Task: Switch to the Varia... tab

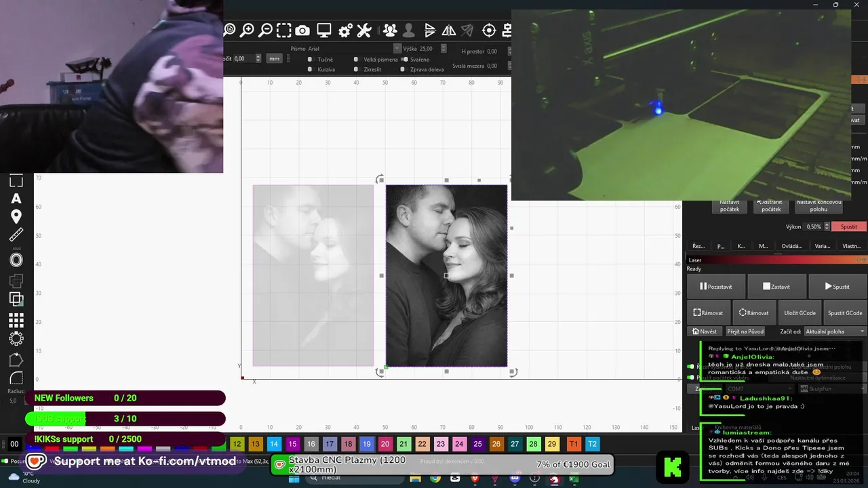Action: 822,246
